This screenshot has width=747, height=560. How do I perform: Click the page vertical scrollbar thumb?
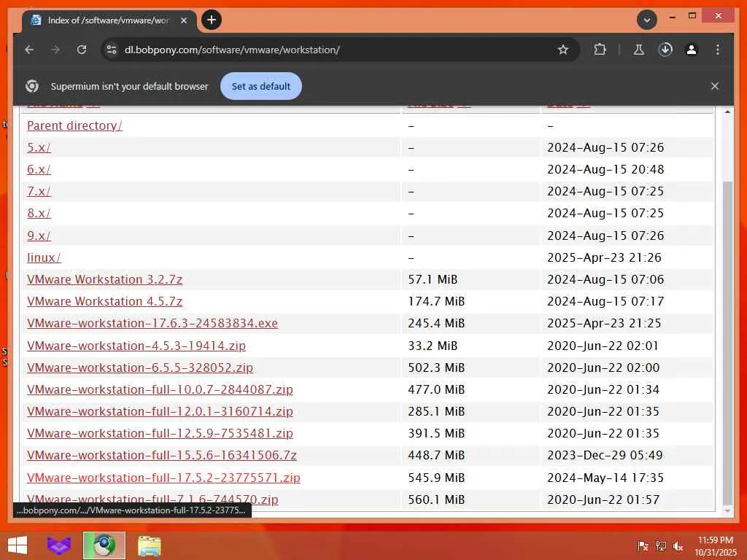[727, 342]
